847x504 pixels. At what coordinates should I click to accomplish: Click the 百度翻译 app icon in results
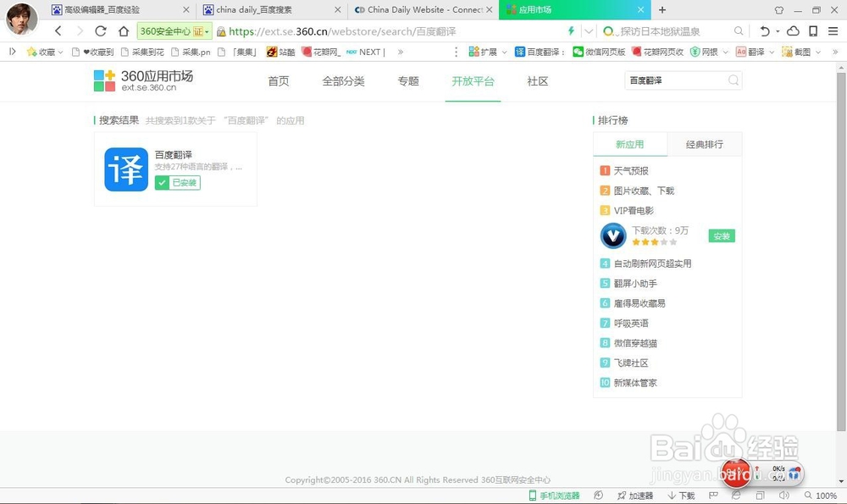point(126,169)
